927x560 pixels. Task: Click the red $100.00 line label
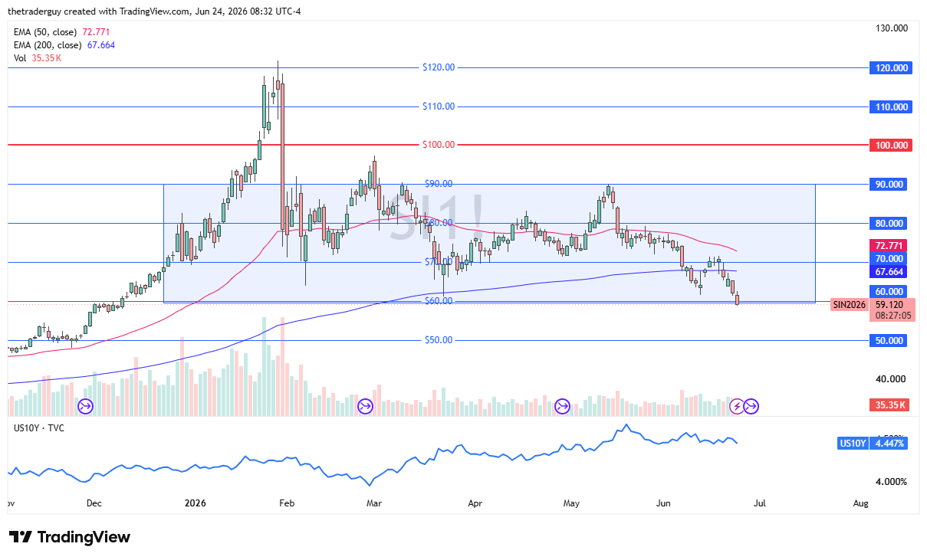point(439,145)
